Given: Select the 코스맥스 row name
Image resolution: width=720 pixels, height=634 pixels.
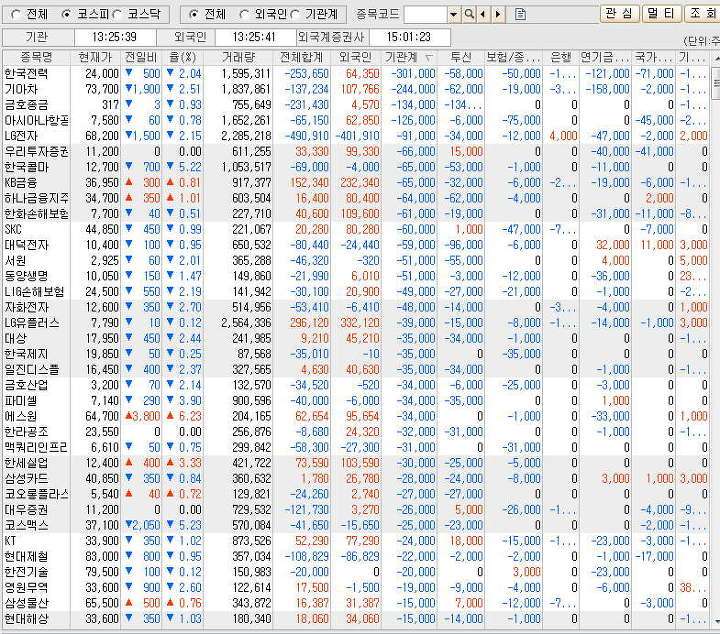Looking at the screenshot, I should 26,526.
